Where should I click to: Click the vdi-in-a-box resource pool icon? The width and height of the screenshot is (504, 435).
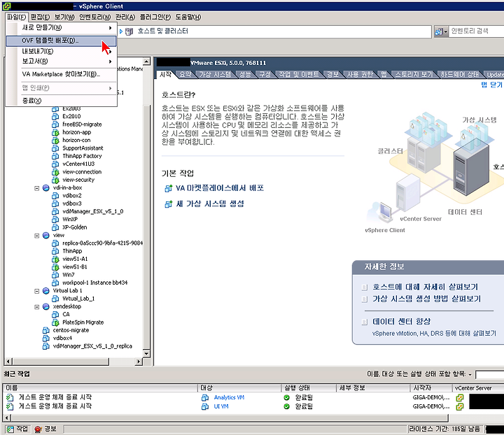pyautogui.click(x=46, y=188)
